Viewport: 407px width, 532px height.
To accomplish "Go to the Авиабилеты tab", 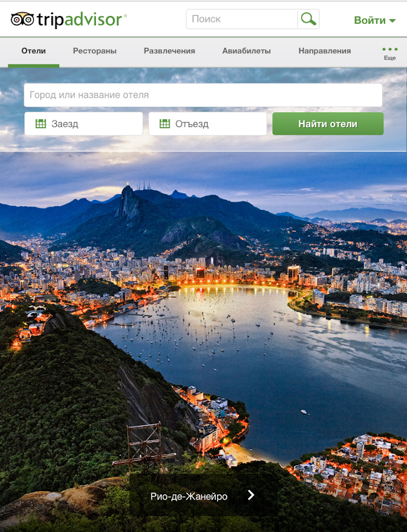I will pos(247,51).
